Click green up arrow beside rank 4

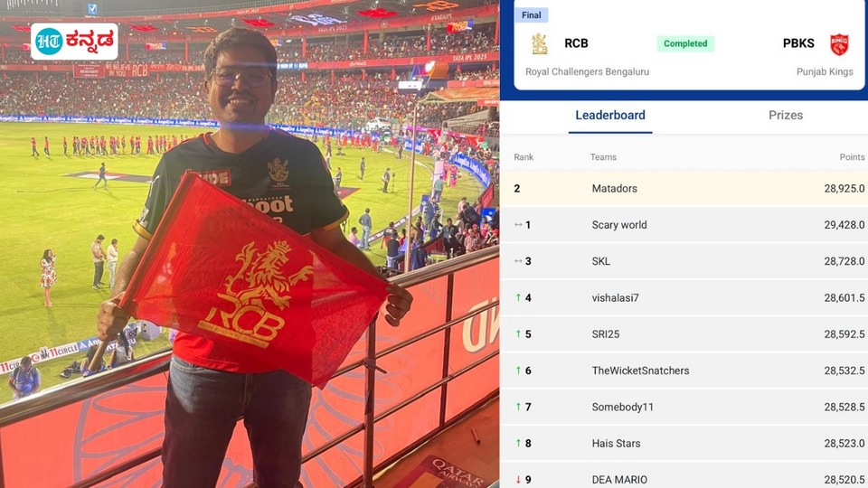[518, 297]
